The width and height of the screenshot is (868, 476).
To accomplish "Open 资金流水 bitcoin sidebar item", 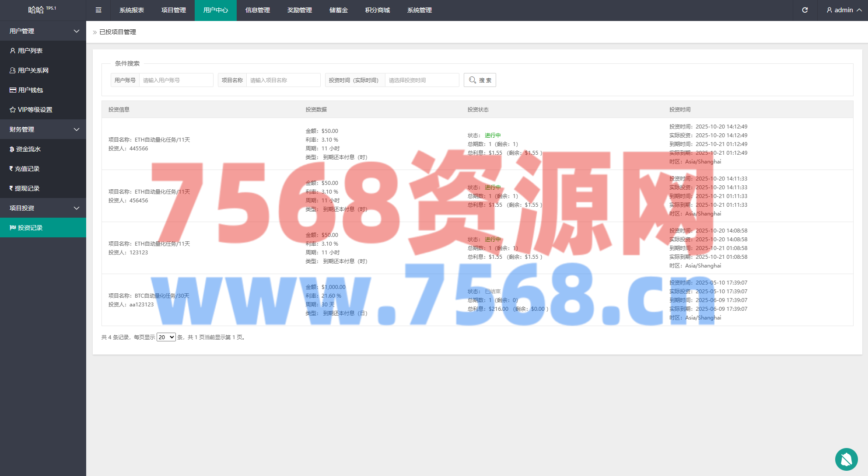I will (28, 149).
